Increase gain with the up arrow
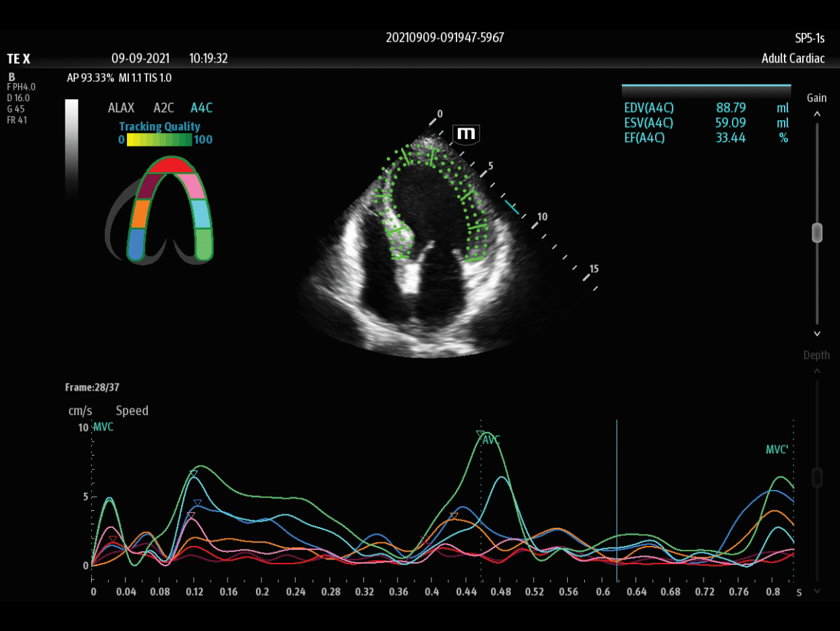This screenshot has width=840, height=631. pyautogui.click(x=817, y=114)
